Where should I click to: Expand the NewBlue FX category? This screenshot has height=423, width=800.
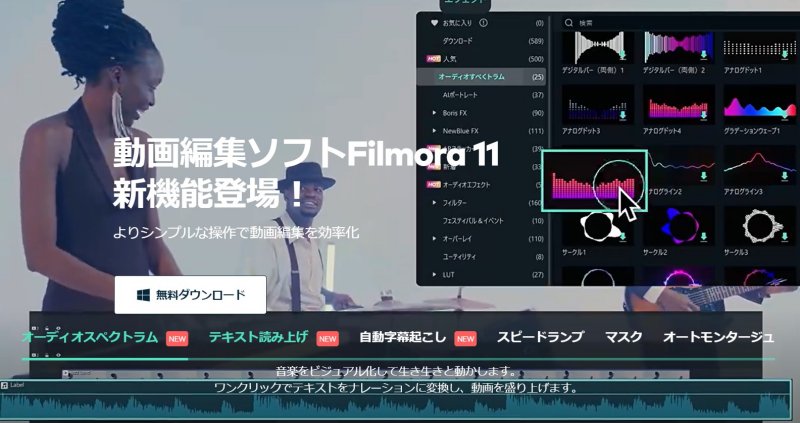pyautogui.click(x=434, y=131)
